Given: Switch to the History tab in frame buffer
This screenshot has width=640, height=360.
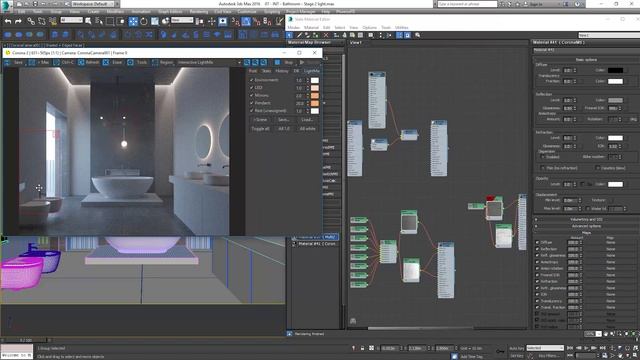Looking at the screenshot, I should pos(282,71).
